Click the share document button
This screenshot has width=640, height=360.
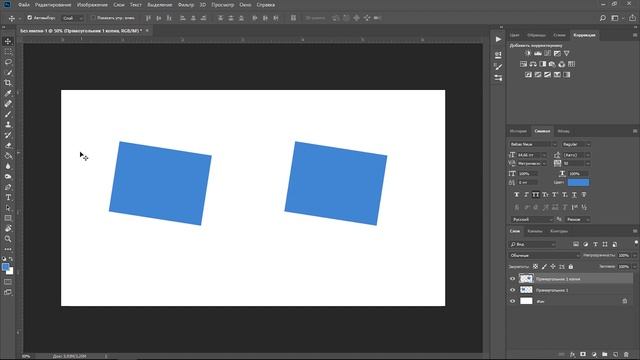(632, 18)
